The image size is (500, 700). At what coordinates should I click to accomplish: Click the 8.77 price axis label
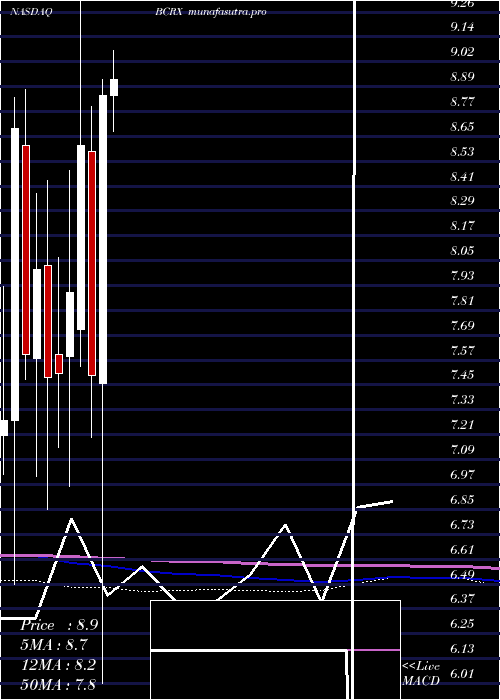coord(462,102)
